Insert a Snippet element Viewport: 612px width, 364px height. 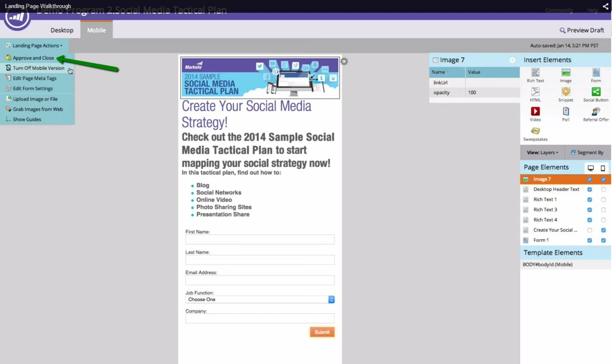pos(566,95)
